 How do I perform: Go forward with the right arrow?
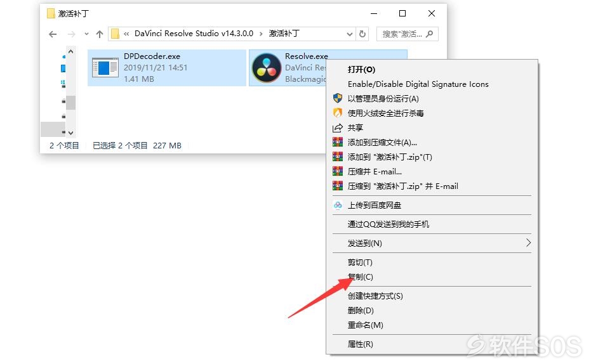[71, 34]
